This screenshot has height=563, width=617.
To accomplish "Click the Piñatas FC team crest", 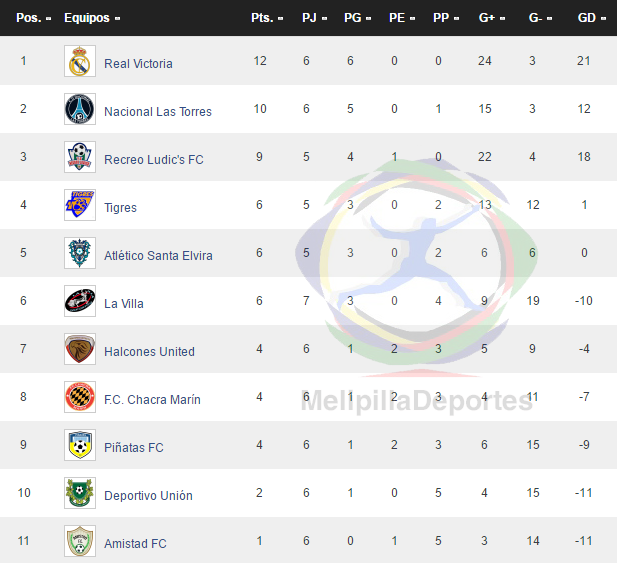I will [x=80, y=446].
